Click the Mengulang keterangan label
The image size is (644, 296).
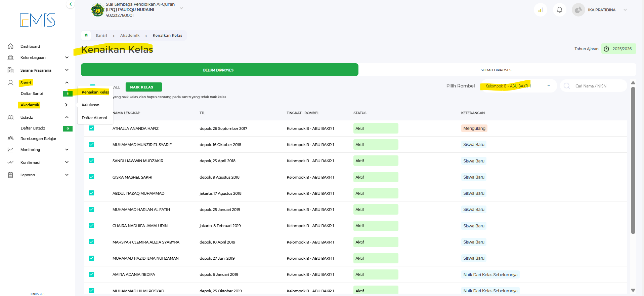(x=474, y=128)
